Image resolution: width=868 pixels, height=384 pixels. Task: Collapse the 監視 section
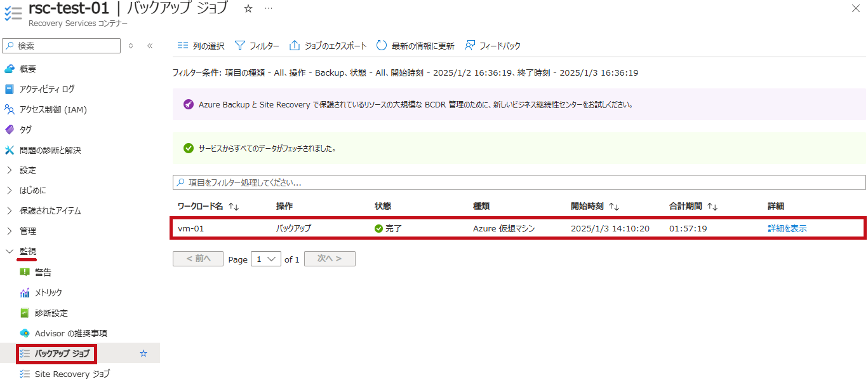click(x=28, y=251)
